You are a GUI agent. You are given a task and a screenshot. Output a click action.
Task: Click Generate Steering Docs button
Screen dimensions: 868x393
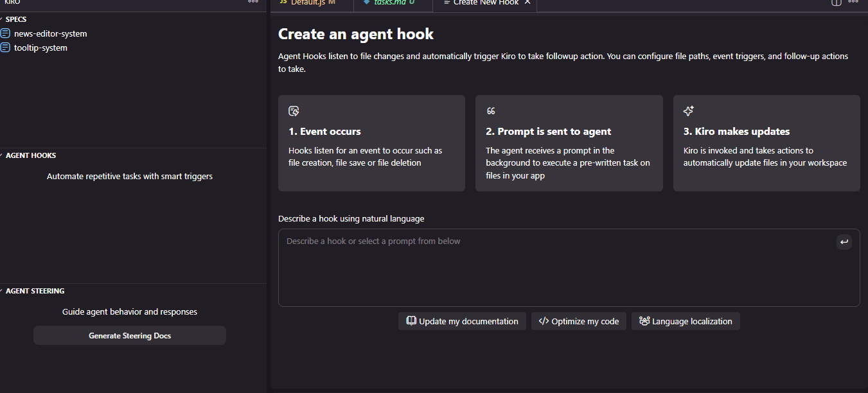(x=130, y=335)
